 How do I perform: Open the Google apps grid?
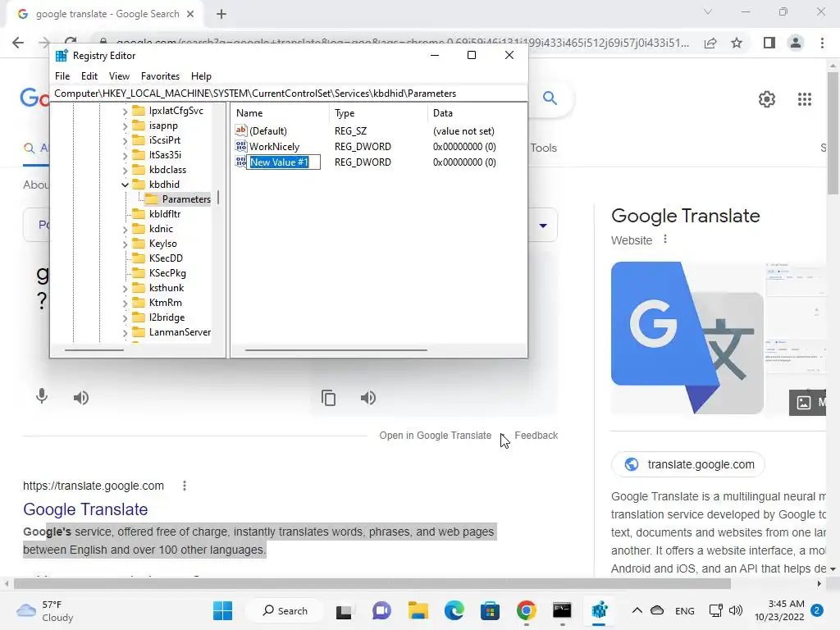[x=805, y=99]
